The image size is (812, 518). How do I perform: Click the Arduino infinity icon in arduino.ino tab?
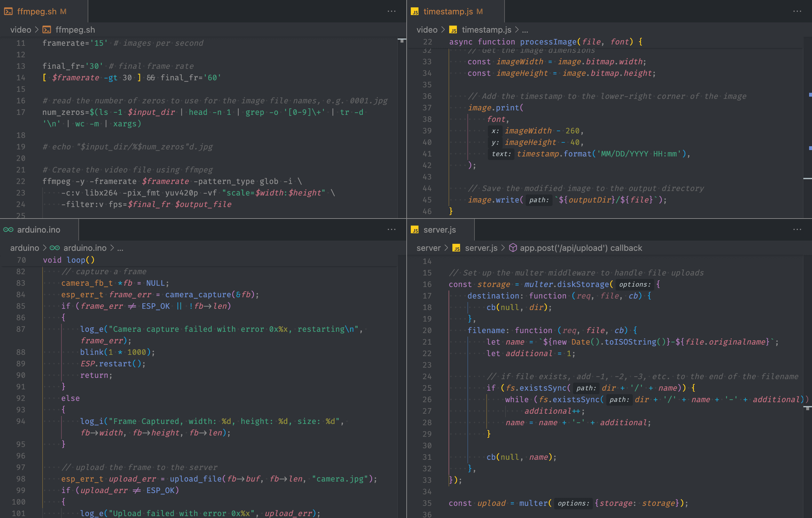click(x=8, y=230)
